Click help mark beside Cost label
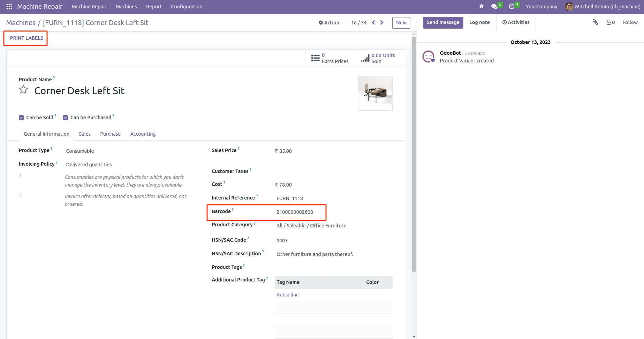This screenshot has height=339, width=644. 224,182
